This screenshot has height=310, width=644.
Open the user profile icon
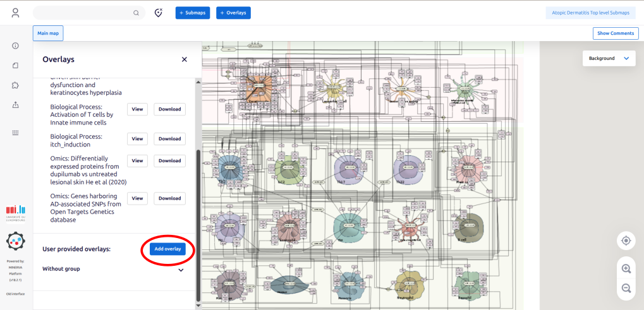point(16,13)
